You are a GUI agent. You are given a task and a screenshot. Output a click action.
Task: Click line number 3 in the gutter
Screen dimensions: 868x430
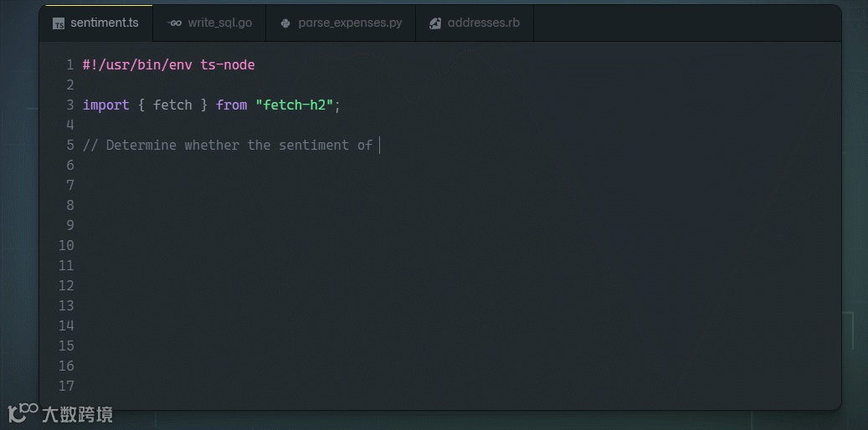click(70, 105)
